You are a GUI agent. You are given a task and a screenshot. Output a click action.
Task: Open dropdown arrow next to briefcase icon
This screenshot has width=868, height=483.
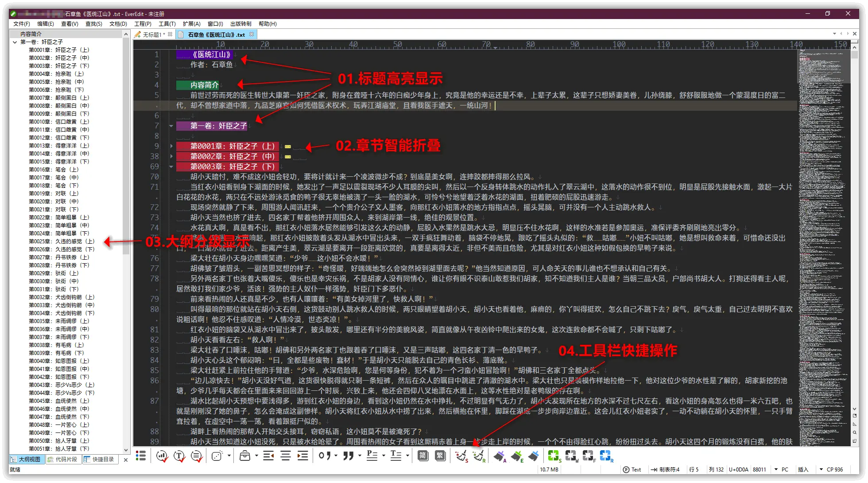click(x=256, y=456)
